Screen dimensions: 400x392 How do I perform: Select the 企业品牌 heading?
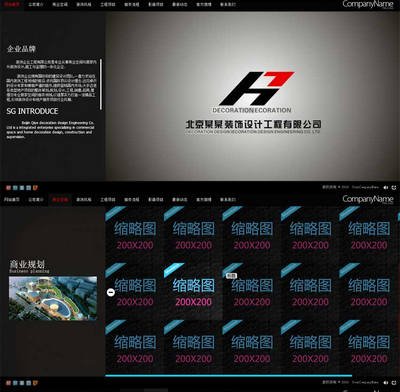21,49
